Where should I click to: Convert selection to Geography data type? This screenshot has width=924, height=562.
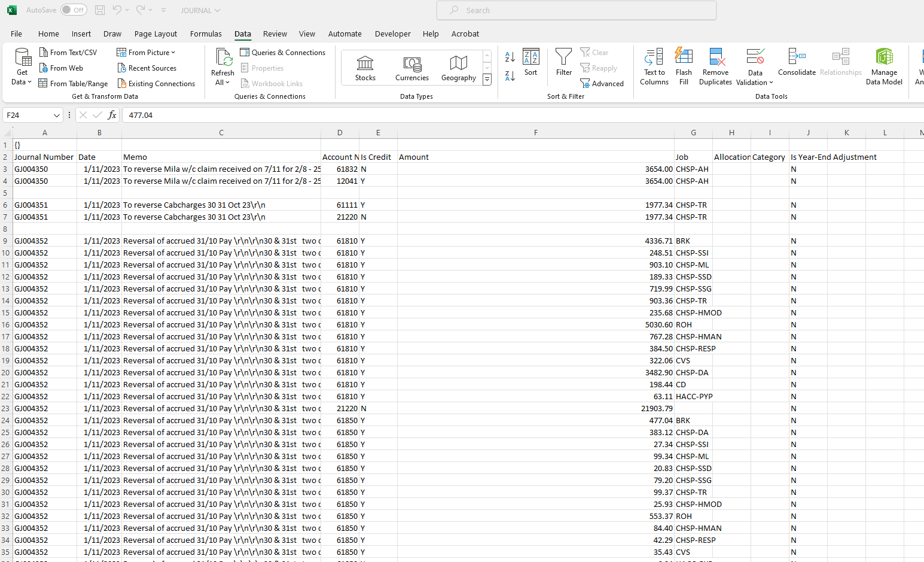(x=459, y=68)
